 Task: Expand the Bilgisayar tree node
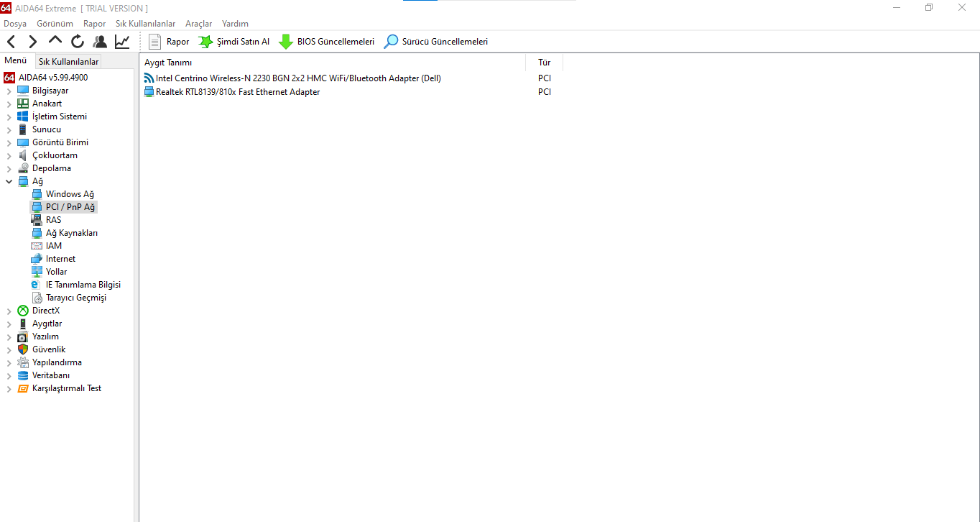point(9,91)
